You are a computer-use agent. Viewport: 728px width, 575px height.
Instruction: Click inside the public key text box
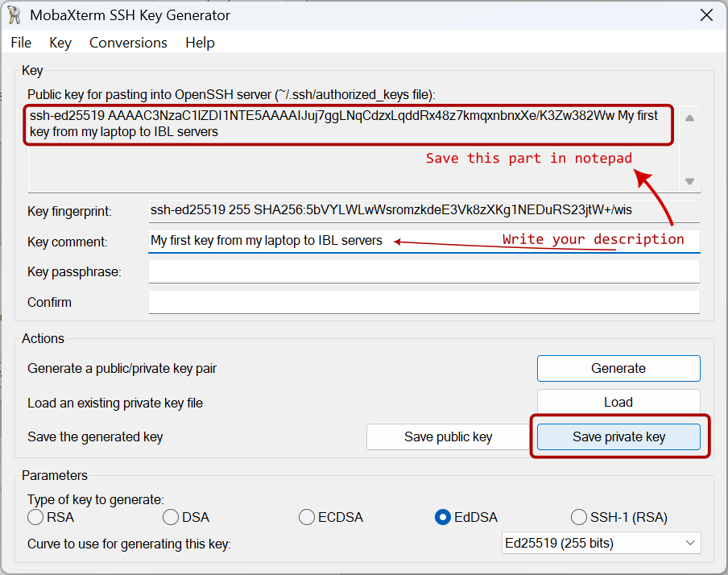pos(353,149)
